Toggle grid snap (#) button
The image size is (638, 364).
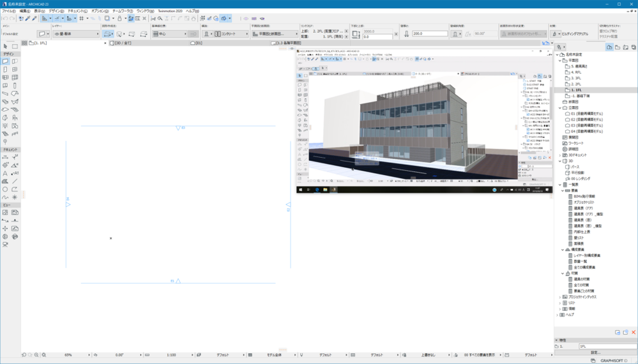(x=81, y=19)
